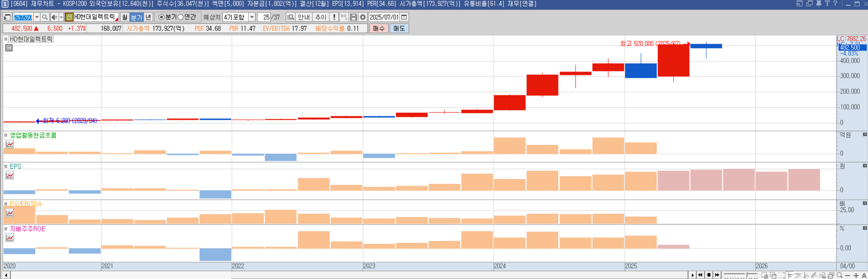Screen dimensions: 868x279
Task: Click the overlapping windows icon in bottom toolbar
Action: [x=773, y=276]
